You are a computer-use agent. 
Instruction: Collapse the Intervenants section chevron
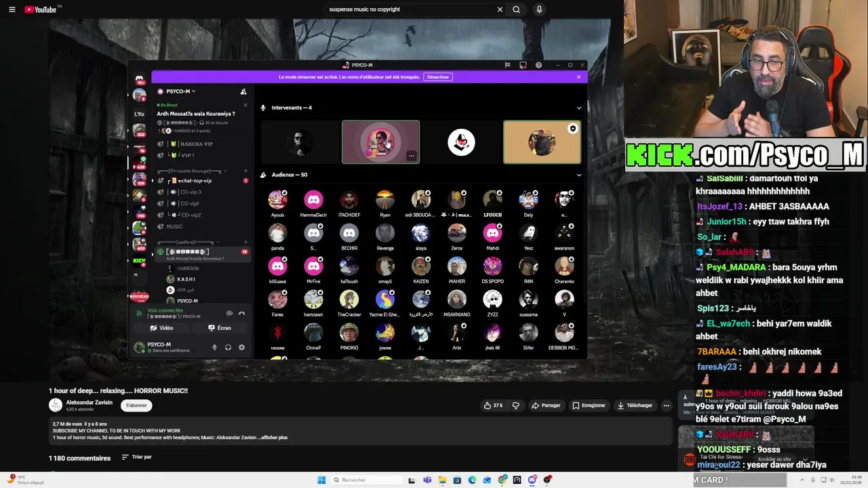coord(578,108)
